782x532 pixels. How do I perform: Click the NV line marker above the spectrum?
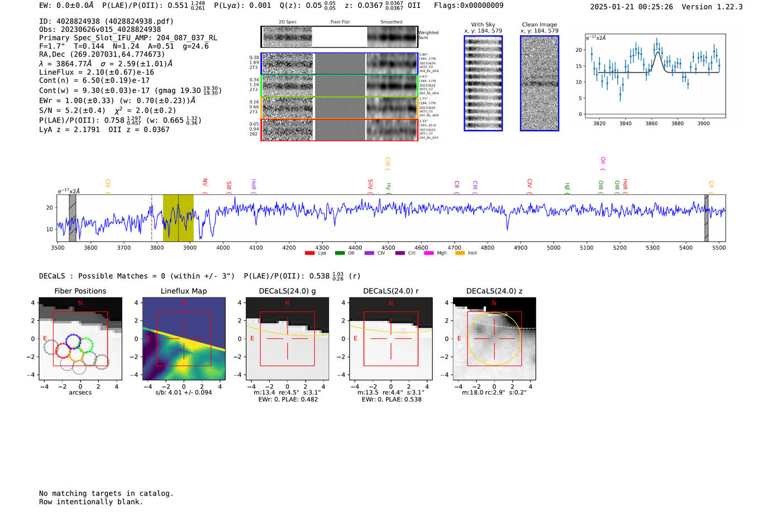click(205, 185)
